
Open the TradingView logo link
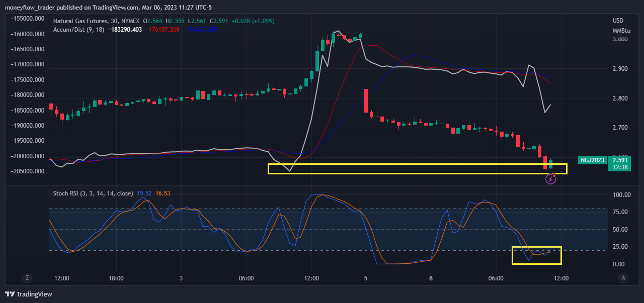point(29,294)
